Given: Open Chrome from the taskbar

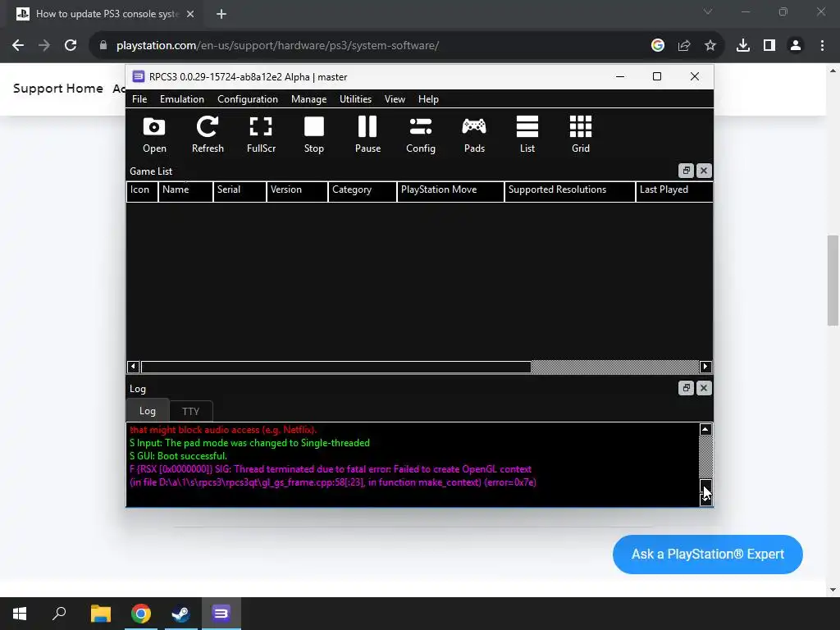Looking at the screenshot, I should point(141,614).
